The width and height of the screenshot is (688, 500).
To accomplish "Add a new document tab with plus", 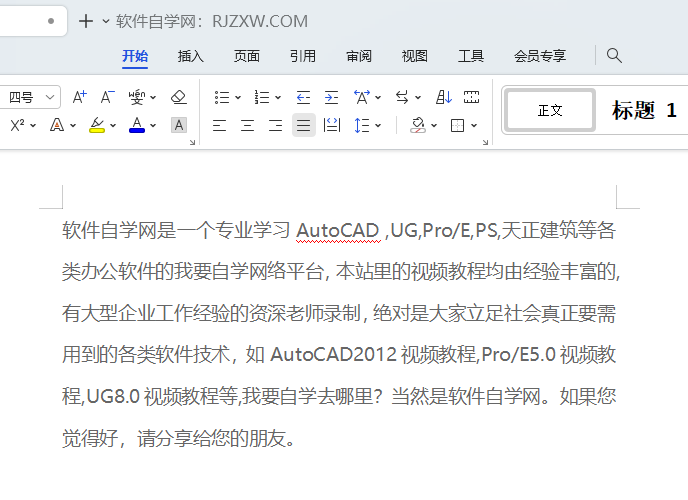I will [x=86, y=21].
